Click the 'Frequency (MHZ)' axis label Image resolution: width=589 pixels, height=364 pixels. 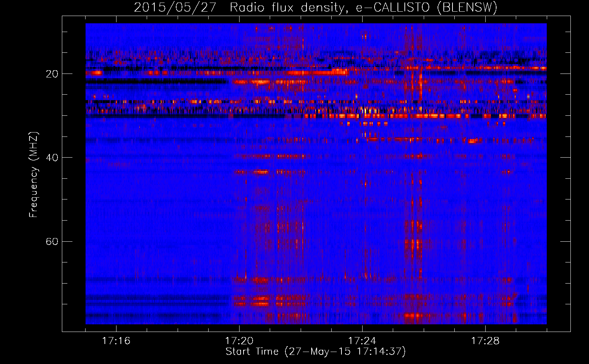(x=33, y=175)
